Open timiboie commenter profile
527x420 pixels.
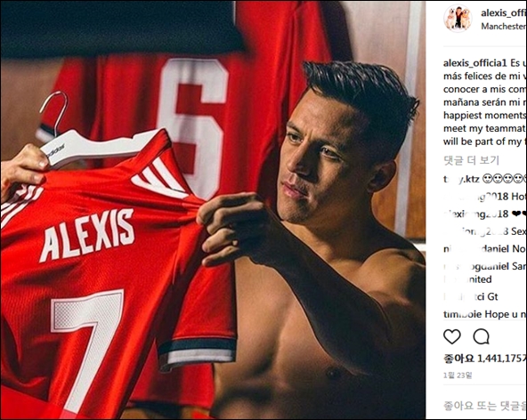tap(464, 314)
